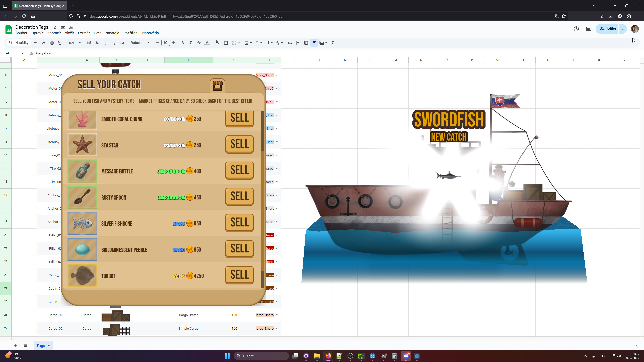Image resolution: width=644 pixels, height=362 pixels.
Task: Click the functions sigma icon
Action: tap(332, 43)
